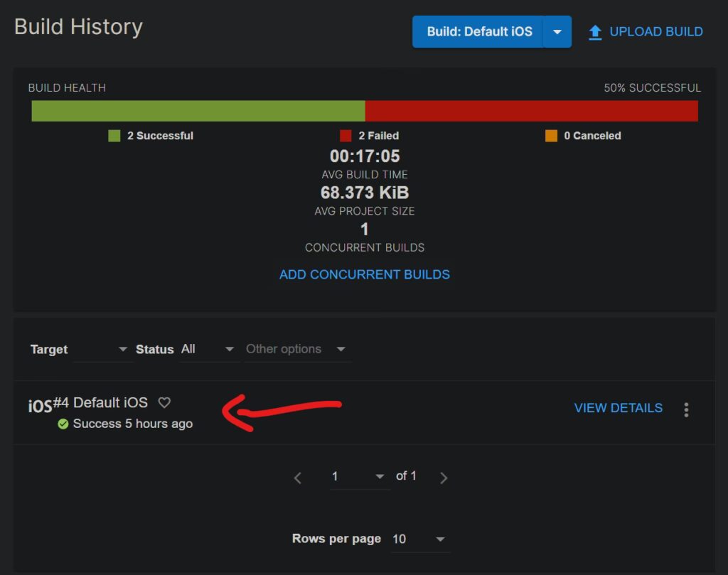
Task: Click the green successful portion of health bar
Action: click(198, 111)
